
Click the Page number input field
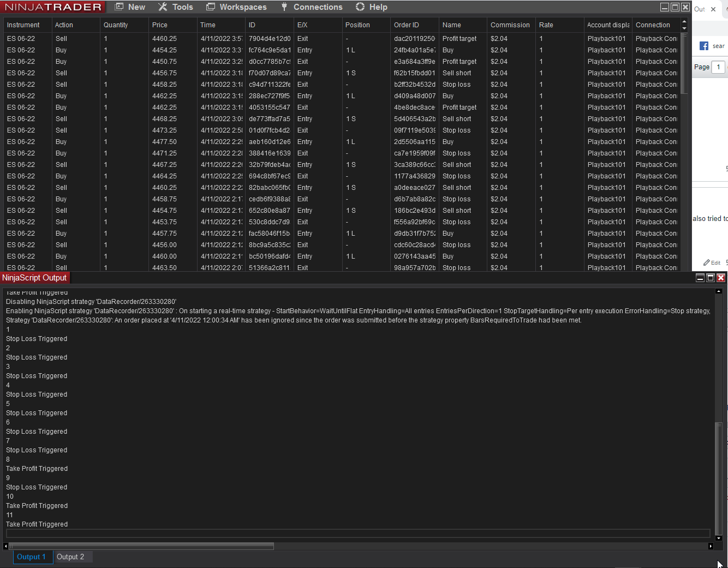point(719,67)
